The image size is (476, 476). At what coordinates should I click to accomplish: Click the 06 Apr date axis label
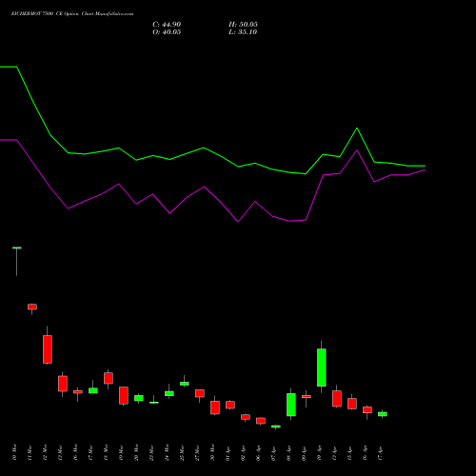click(258, 453)
